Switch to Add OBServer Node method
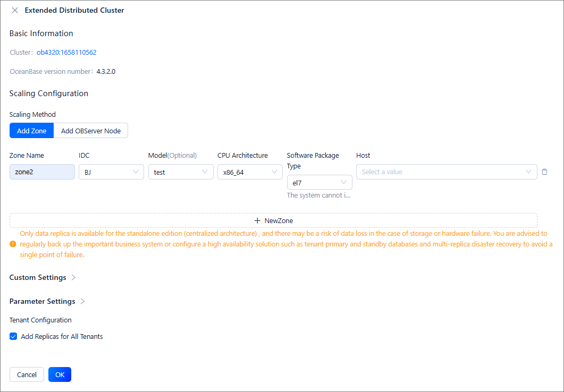This screenshot has height=392, width=564. click(x=91, y=131)
